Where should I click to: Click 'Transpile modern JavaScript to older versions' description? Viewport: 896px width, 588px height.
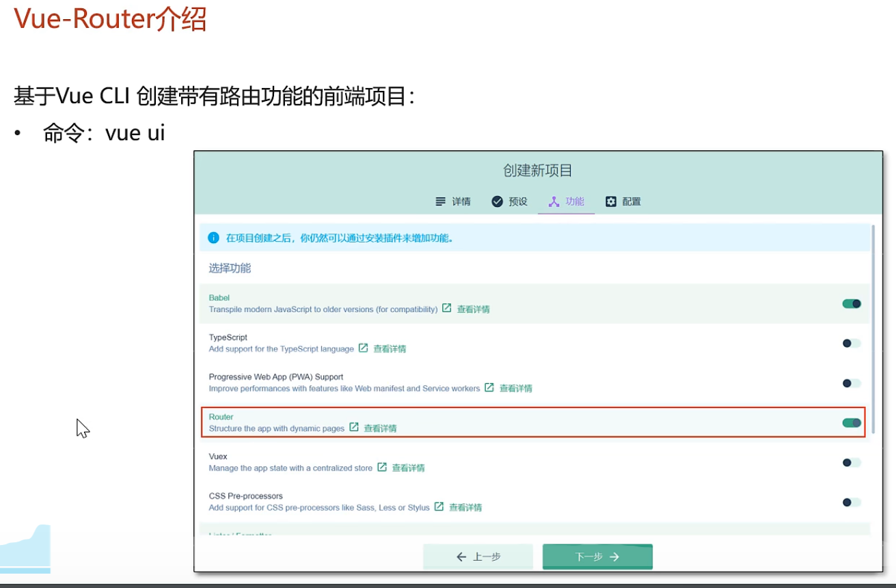pos(323,309)
